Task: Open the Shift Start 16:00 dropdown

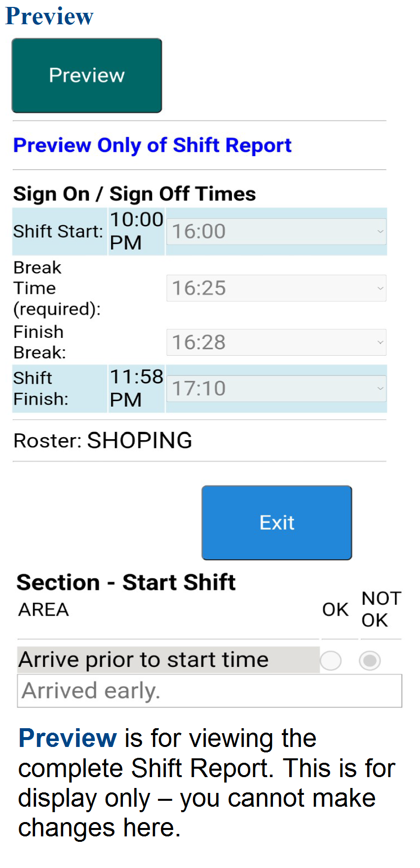Action: coord(276,232)
